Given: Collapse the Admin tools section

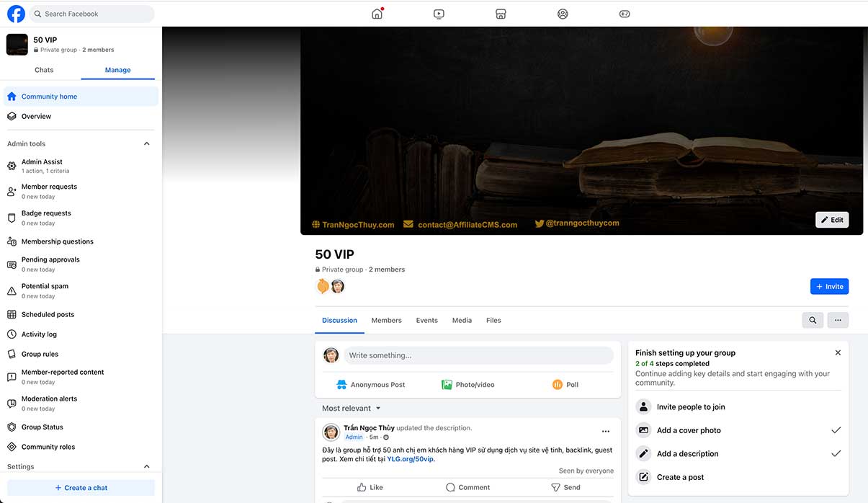Looking at the screenshot, I should tap(147, 143).
